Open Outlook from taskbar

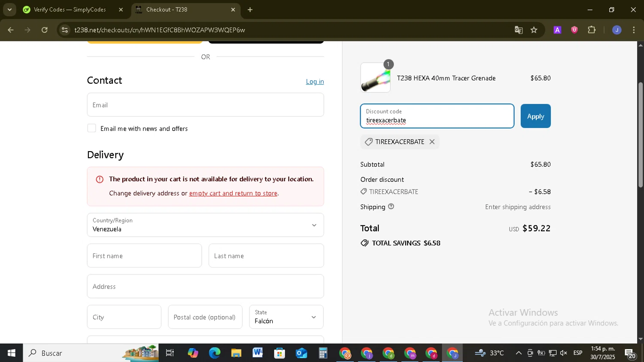(x=301, y=353)
